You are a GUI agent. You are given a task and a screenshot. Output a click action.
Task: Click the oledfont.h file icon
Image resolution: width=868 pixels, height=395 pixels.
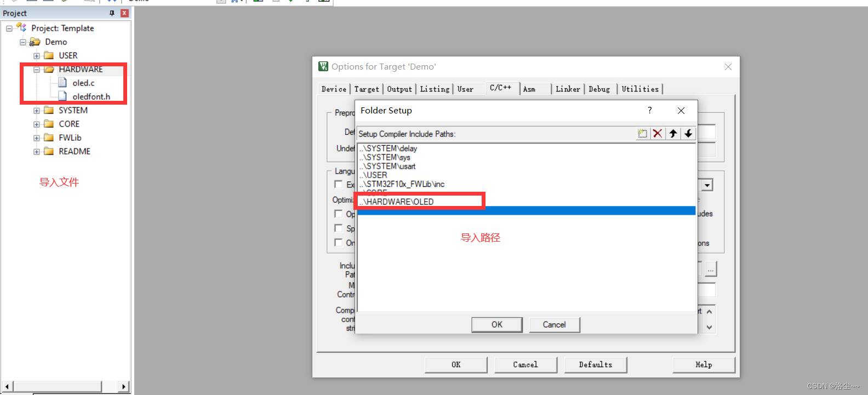point(62,96)
